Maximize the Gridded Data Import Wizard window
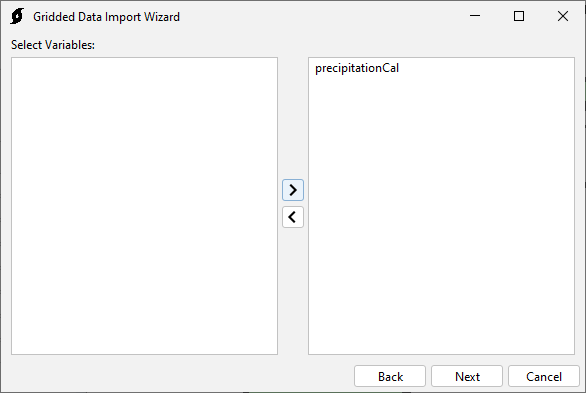This screenshot has height=393, width=586. [519, 16]
